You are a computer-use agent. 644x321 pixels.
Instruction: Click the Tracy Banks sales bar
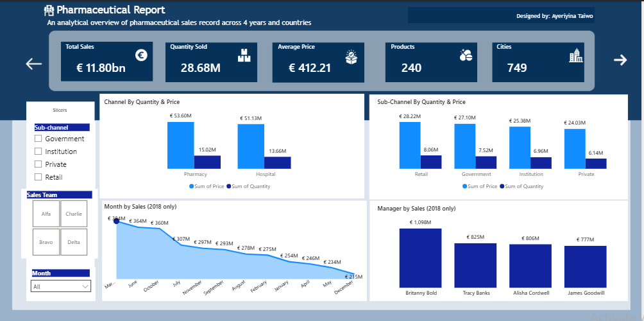tap(475, 266)
